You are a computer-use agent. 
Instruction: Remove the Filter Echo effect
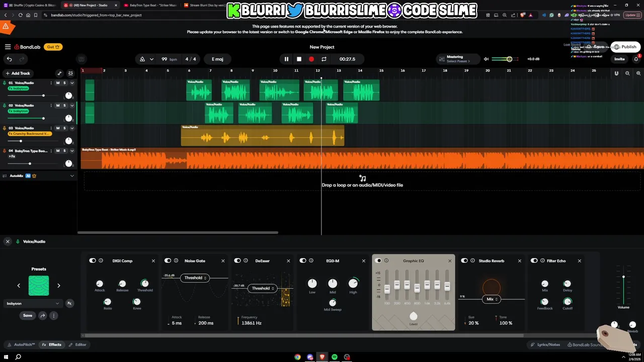tap(580, 261)
